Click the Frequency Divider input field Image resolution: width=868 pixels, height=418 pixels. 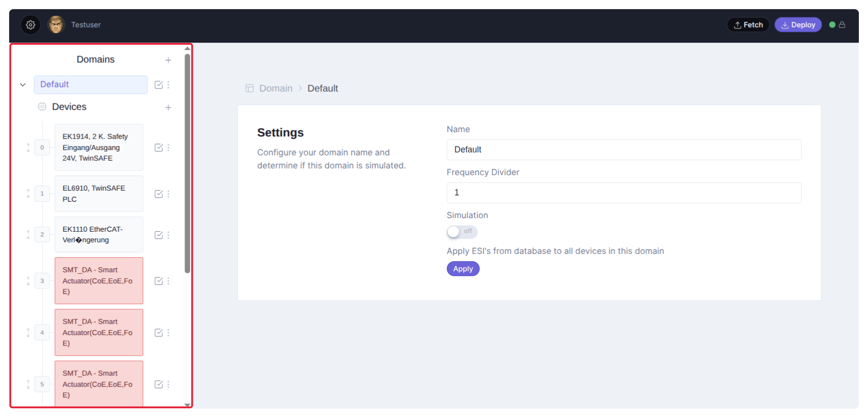point(624,193)
